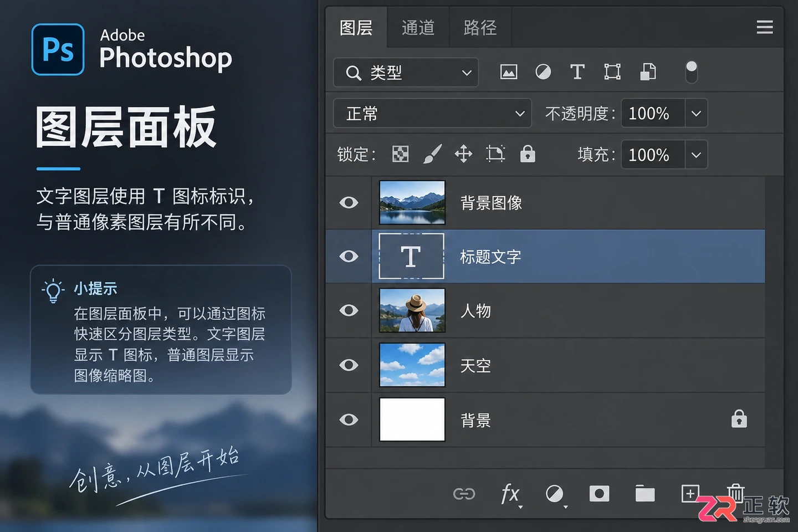
Task: Click the 天空 layer name
Action: (475, 366)
